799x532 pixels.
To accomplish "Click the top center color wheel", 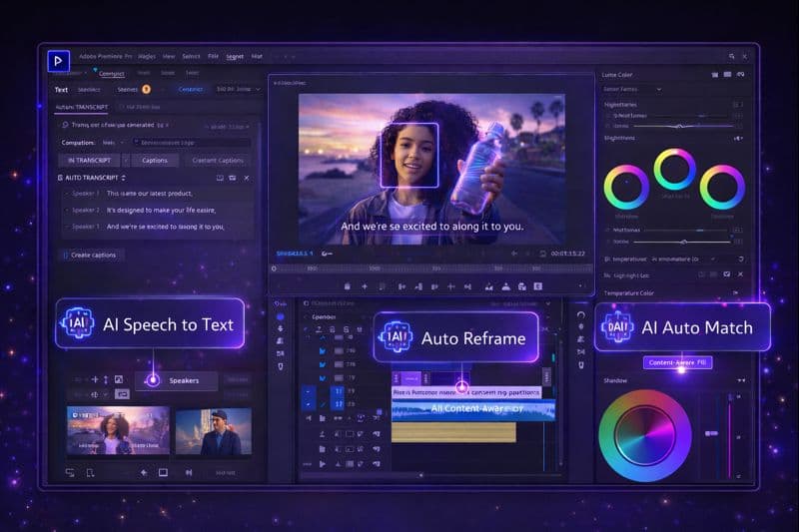I will click(x=675, y=170).
